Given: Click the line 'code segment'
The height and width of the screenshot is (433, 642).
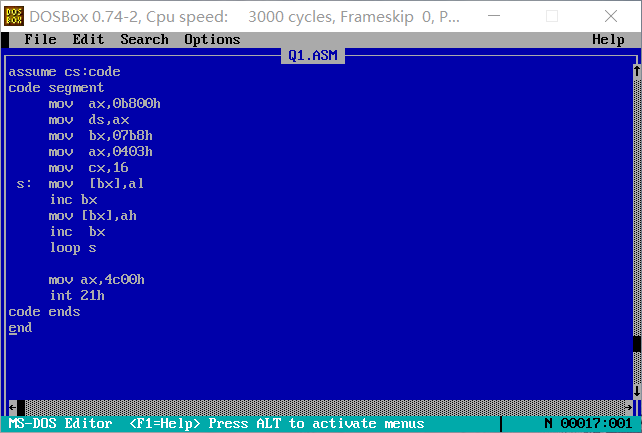Looking at the screenshot, I should tap(57, 88).
